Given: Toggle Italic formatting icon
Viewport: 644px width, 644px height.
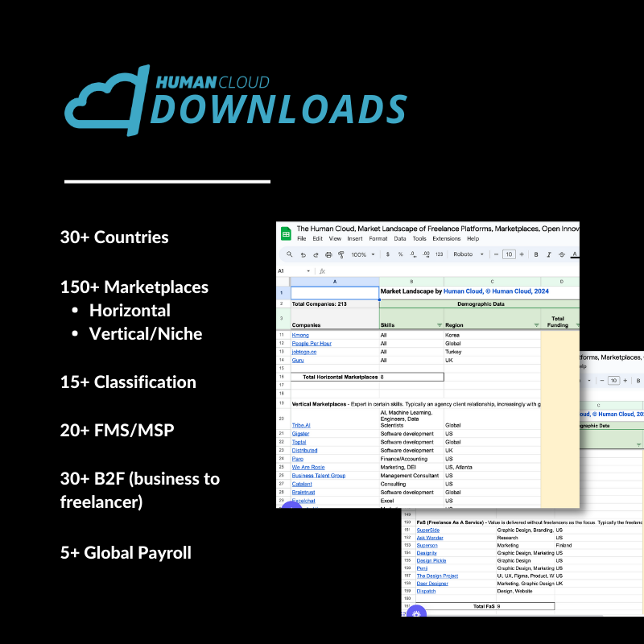Looking at the screenshot, I should pos(549,254).
